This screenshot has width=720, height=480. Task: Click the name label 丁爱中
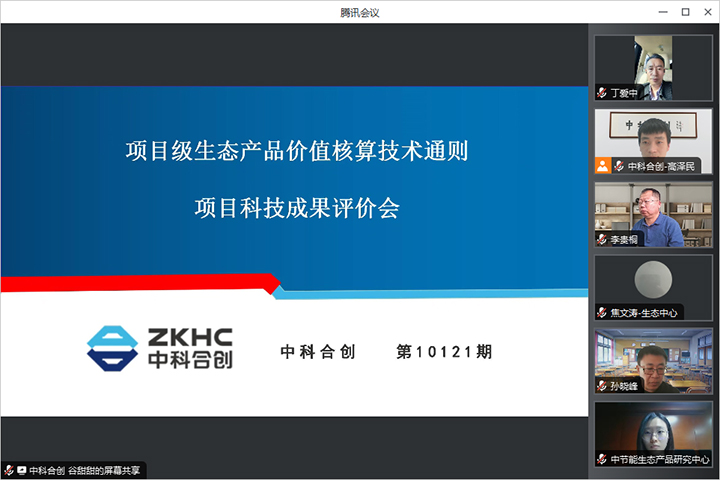pyautogui.click(x=624, y=93)
